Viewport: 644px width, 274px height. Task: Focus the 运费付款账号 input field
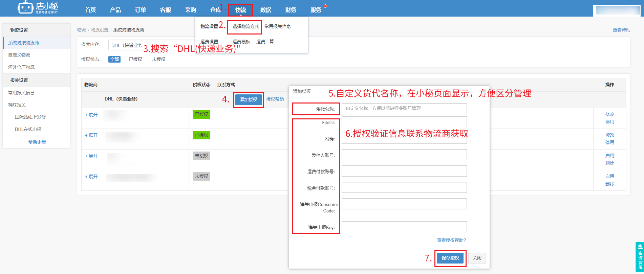[x=404, y=171]
